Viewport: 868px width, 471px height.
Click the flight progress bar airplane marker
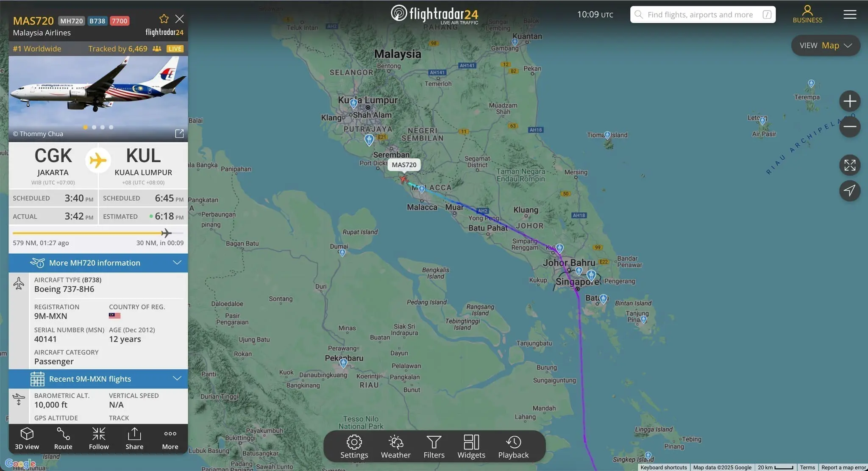tap(166, 233)
